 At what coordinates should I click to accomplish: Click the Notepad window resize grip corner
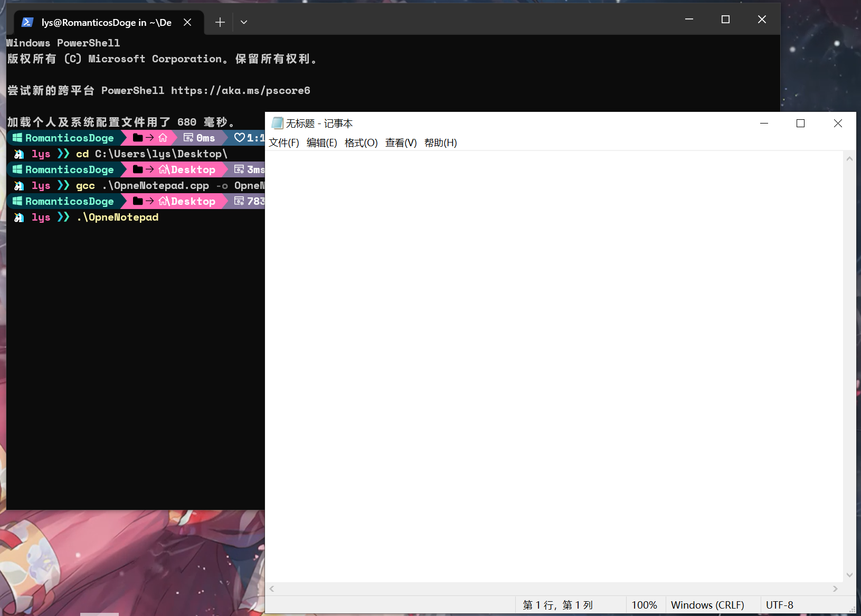coord(851,609)
